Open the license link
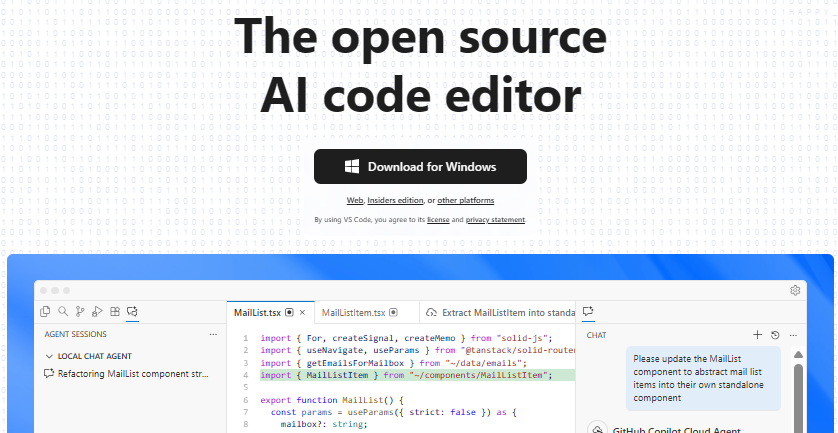 pos(438,220)
